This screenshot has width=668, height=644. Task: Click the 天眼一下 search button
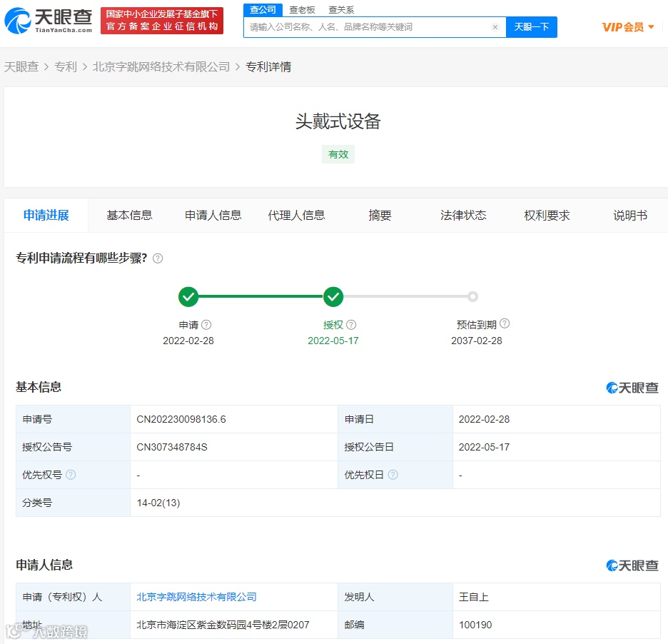[531, 27]
